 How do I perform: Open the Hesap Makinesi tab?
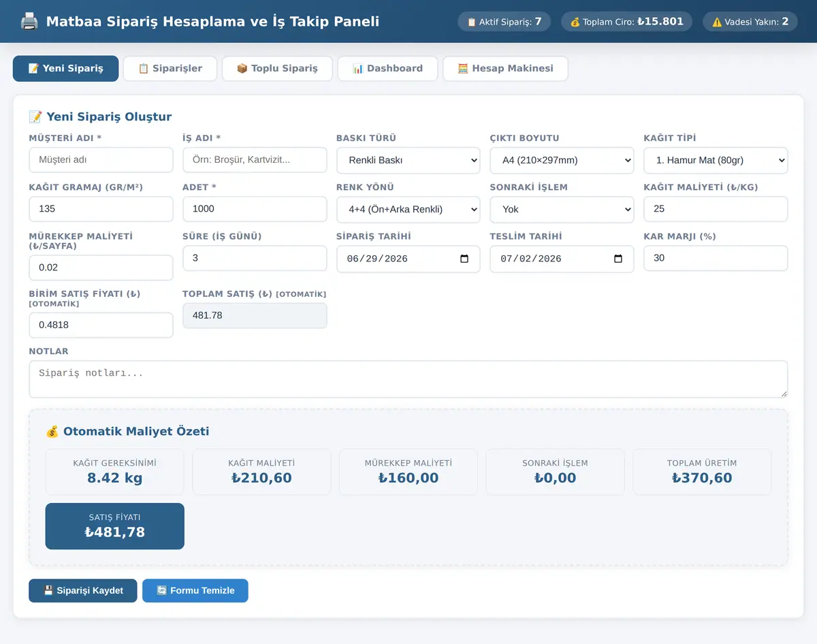(505, 69)
